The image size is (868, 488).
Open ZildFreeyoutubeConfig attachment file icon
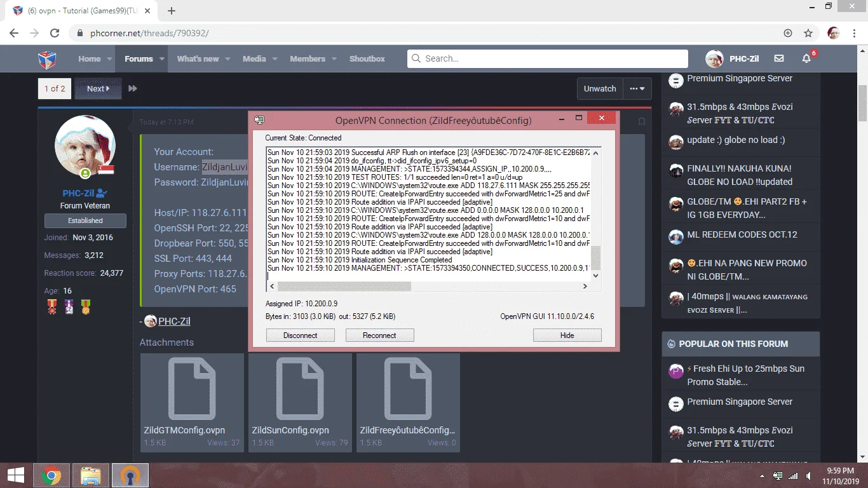pos(408,389)
